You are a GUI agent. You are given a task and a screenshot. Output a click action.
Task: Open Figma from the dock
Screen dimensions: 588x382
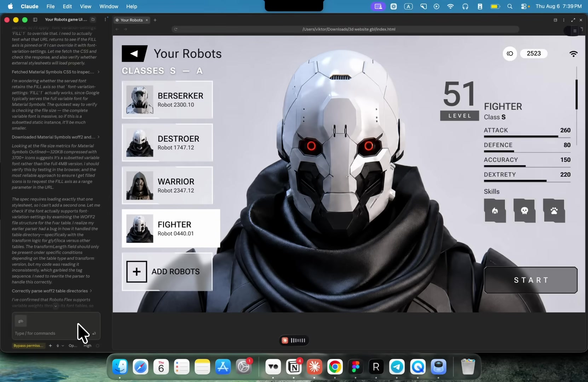pos(355,367)
